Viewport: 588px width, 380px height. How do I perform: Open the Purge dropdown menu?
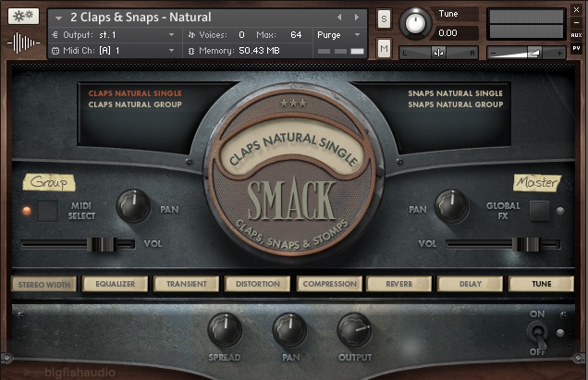pyautogui.click(x=338, y=35)
